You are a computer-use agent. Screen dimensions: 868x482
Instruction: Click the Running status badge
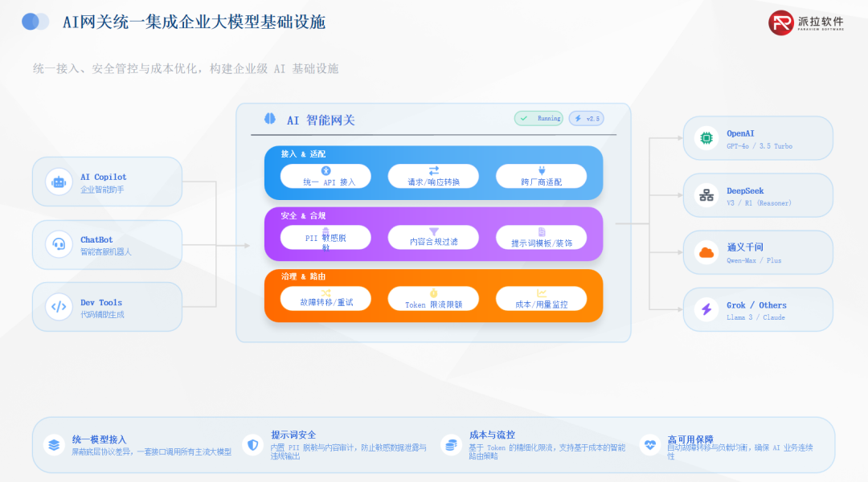pos(538,118)
